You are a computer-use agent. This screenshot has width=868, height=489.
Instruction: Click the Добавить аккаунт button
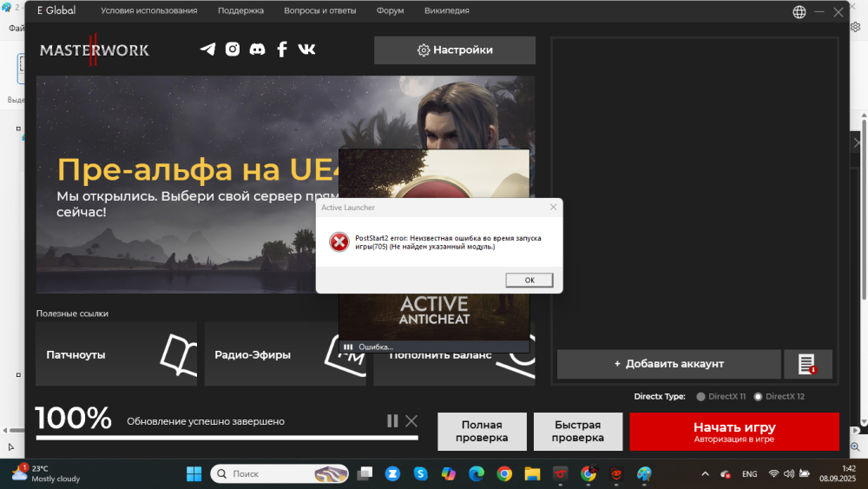click(668, 364)
